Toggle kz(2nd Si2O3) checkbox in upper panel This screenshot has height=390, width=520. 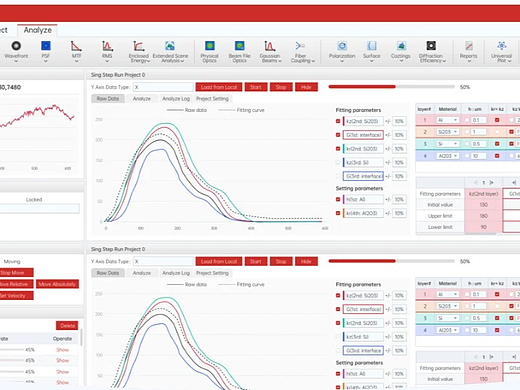[338, 121]
